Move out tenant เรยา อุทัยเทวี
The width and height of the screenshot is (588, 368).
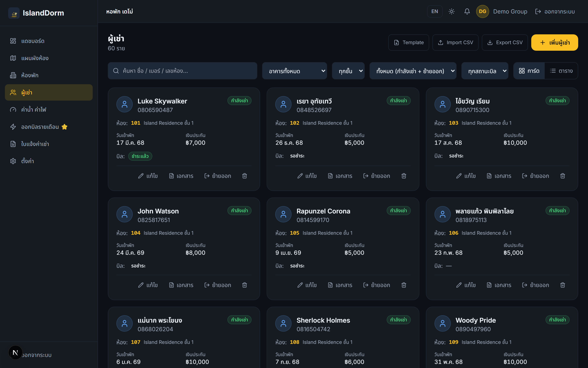coord(377,176)
